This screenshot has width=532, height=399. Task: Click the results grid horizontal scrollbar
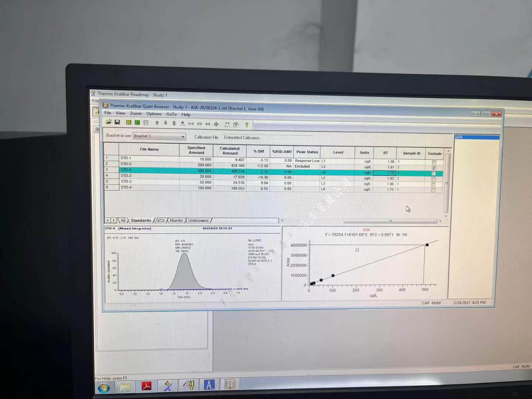coord(390,221)
